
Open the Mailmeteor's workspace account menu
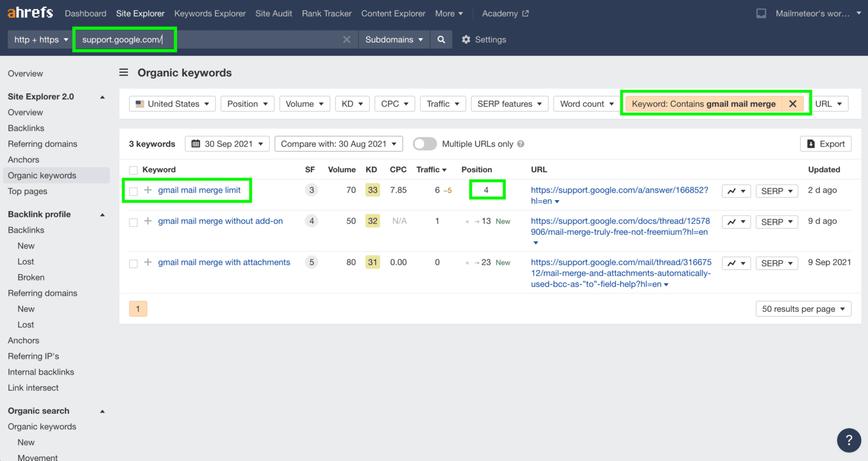(x=818, y=13)
